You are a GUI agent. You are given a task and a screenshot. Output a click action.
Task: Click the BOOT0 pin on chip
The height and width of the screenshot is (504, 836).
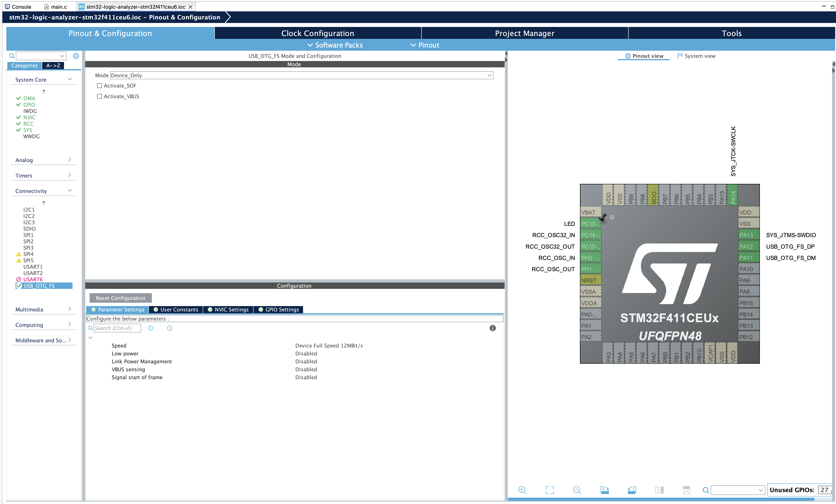coord(653,195)
